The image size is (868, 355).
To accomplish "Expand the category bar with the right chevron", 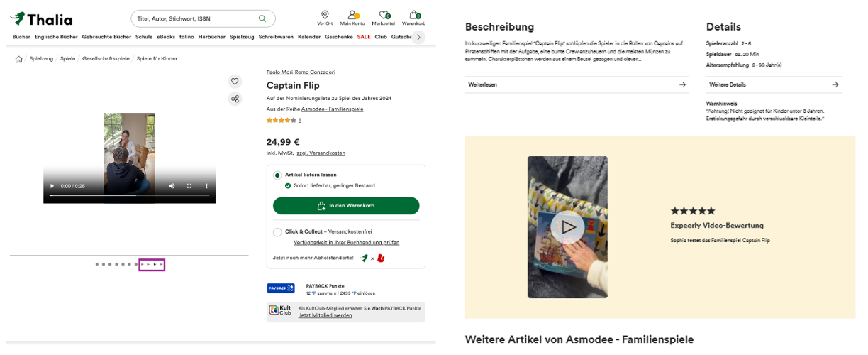I will (x=418, y=37).
